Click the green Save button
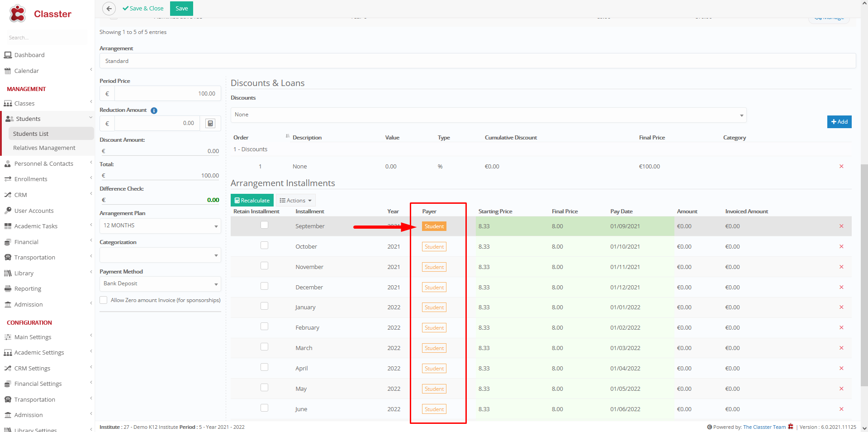Image resolution: width=868 pixels, height=432 pixels. 181,9
